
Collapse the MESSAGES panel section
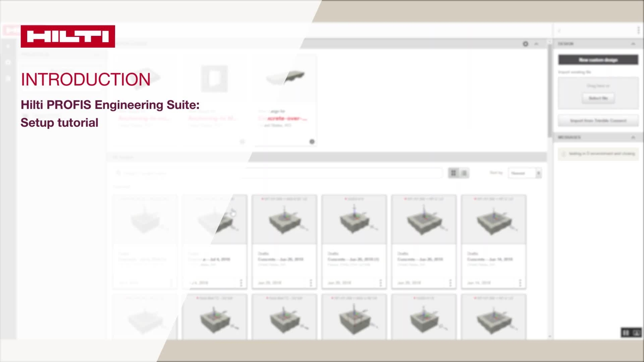point(633,137)
